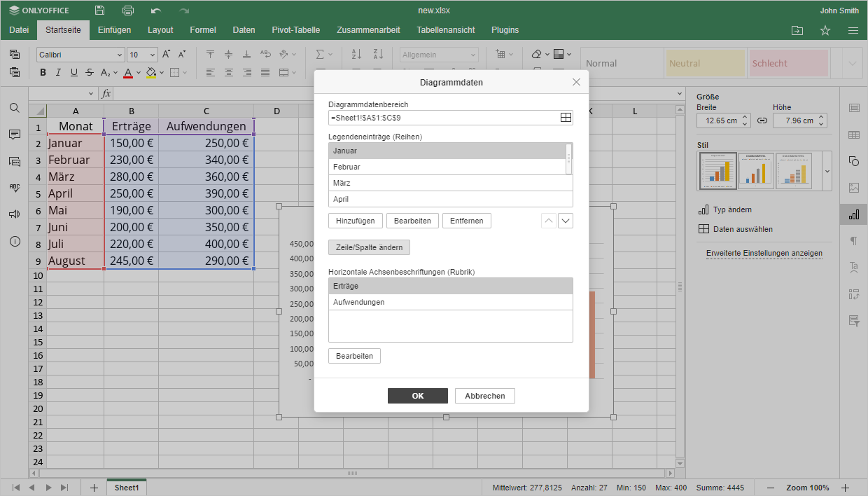Open image settings icon in right sidebar

[854, 188]
